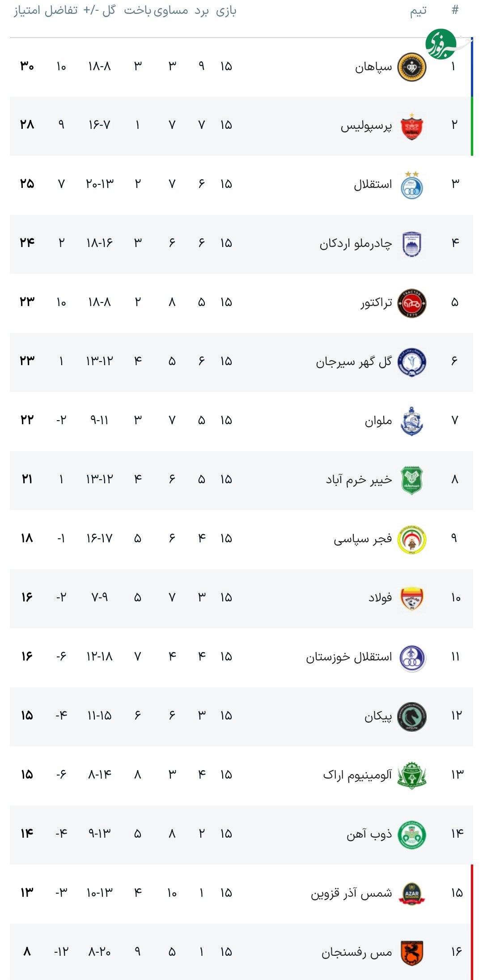483x980 pixels.
Task: Click the Mes Rafsanjan orange logo
Action: click(x=411, y=953)
